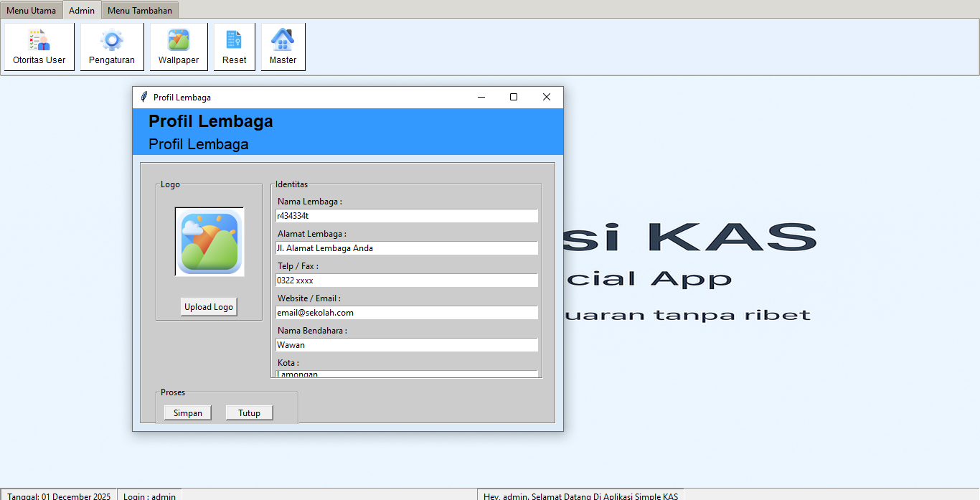Image resolution: width=980 pixels, height=500 pixels.
Task: Click the Upload Logo button
Action: [208, 306]
